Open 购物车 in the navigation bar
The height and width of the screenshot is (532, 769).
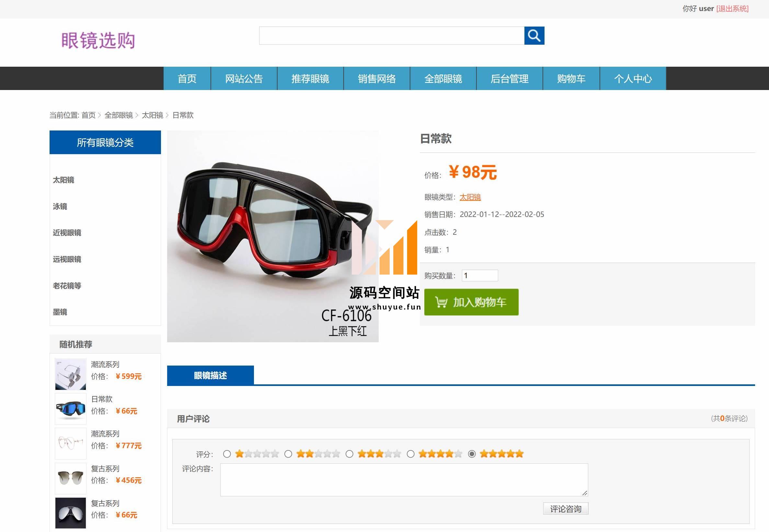(x=571, y=79)
